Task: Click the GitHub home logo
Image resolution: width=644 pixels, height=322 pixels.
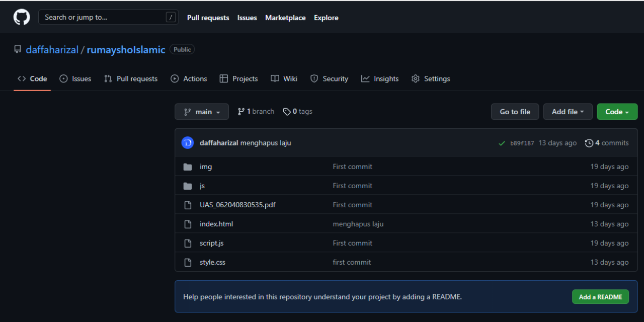Action: point(21,17)
